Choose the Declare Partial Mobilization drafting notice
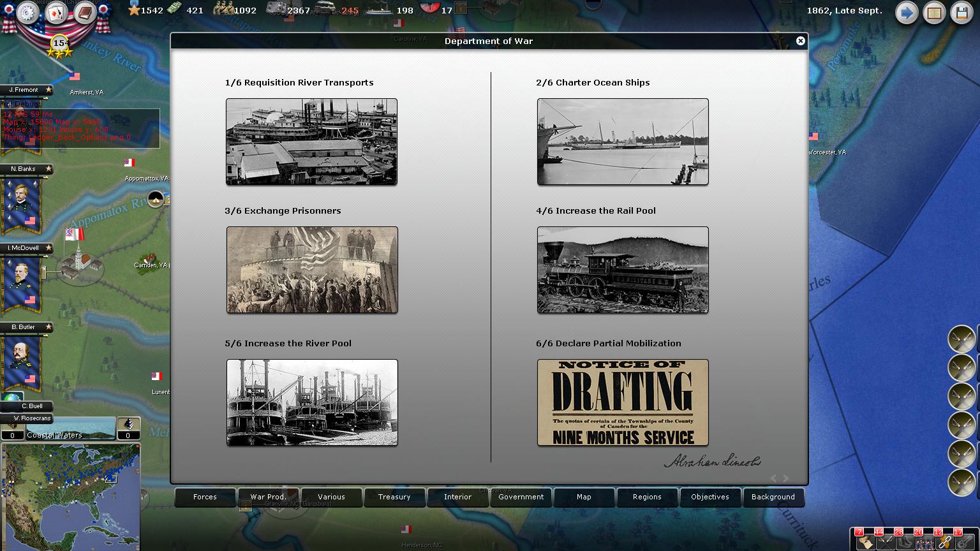The image size is (980, 551). (623, 402)
